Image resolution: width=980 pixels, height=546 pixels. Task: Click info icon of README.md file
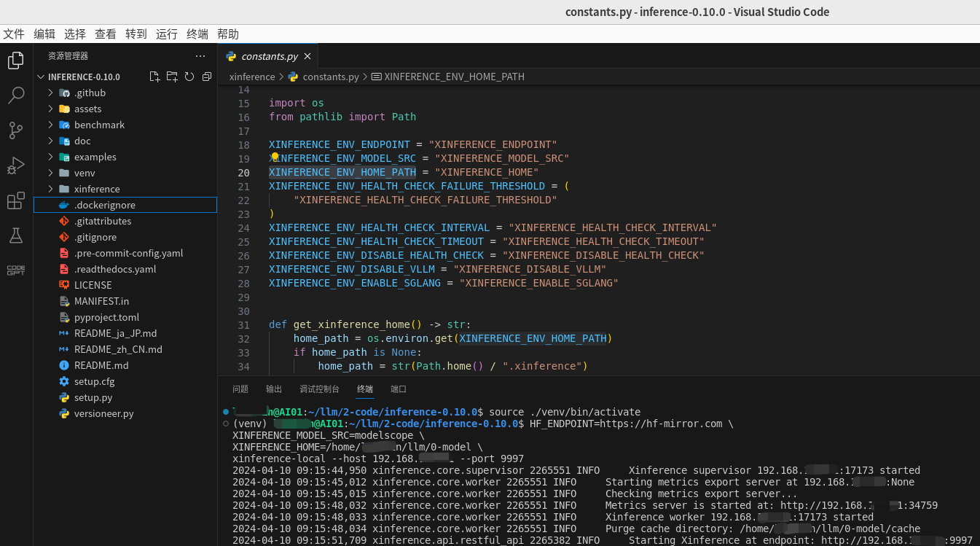[x=64, y=365]
